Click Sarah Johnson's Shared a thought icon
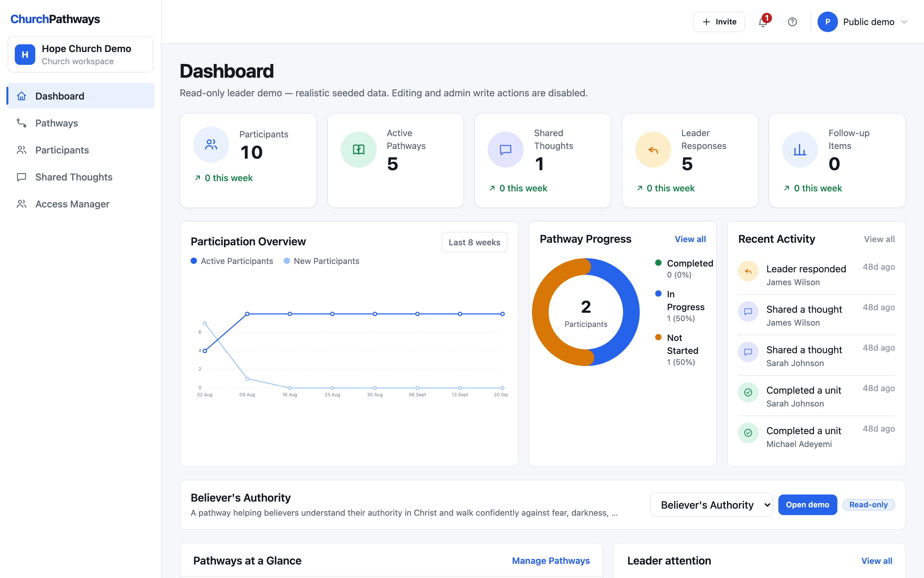This screenshot has width=924, height=578. coord(748,352)
